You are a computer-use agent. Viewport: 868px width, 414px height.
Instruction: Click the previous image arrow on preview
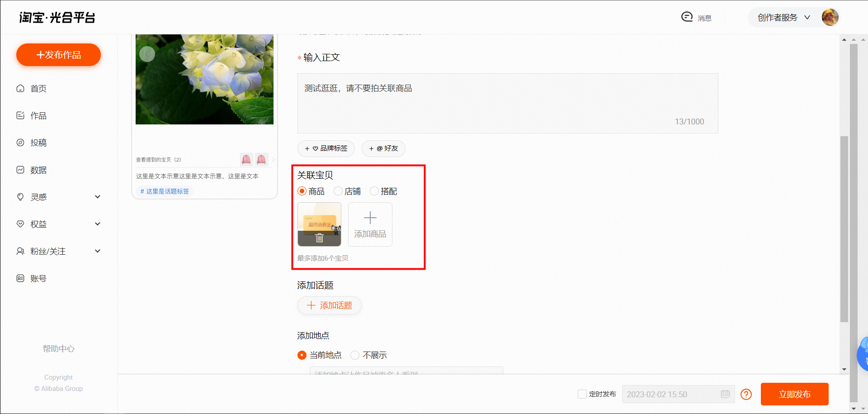click(147, 54)
